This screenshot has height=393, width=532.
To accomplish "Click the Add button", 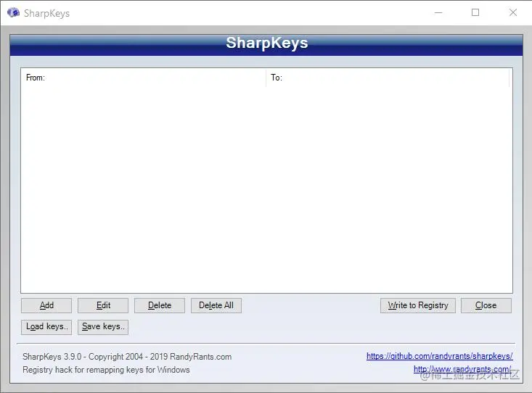I will pos(46,305).
